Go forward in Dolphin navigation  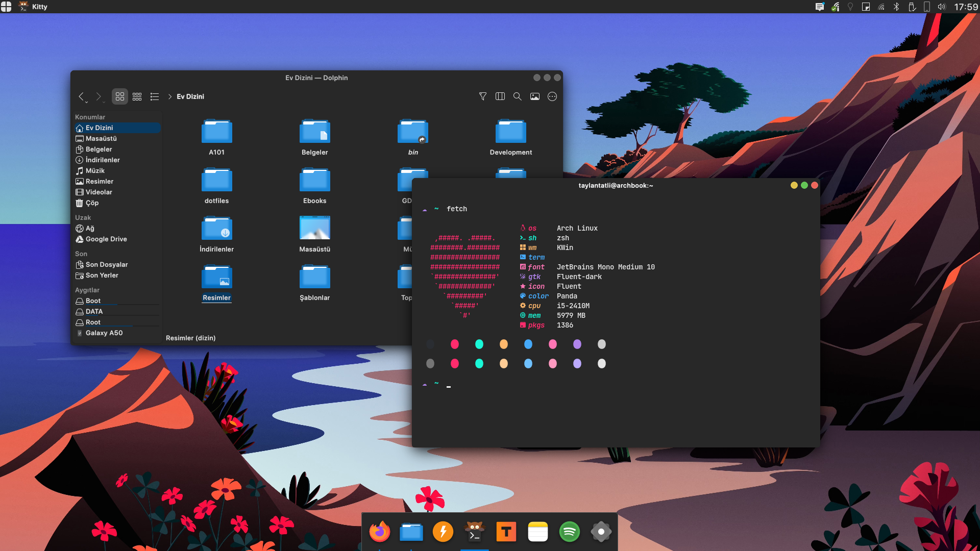[99, 96]
